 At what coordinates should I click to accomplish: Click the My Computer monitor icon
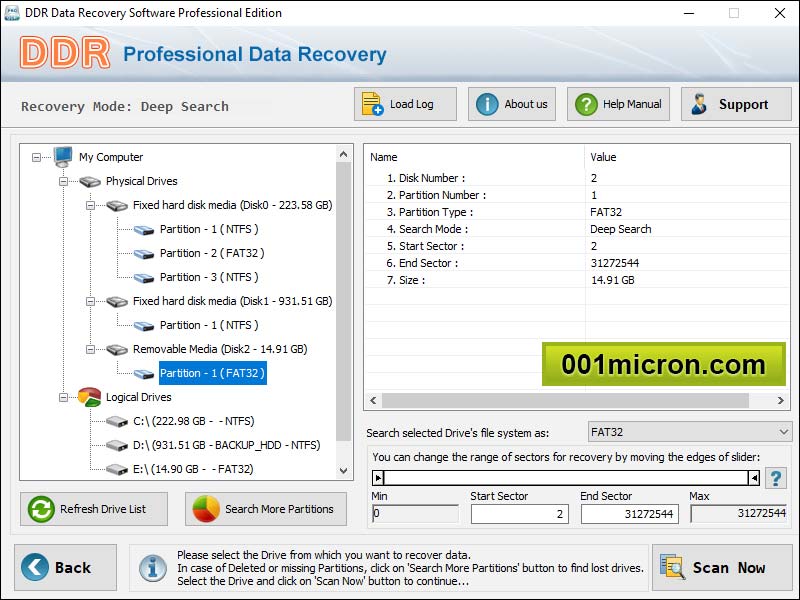coord(63,157)
